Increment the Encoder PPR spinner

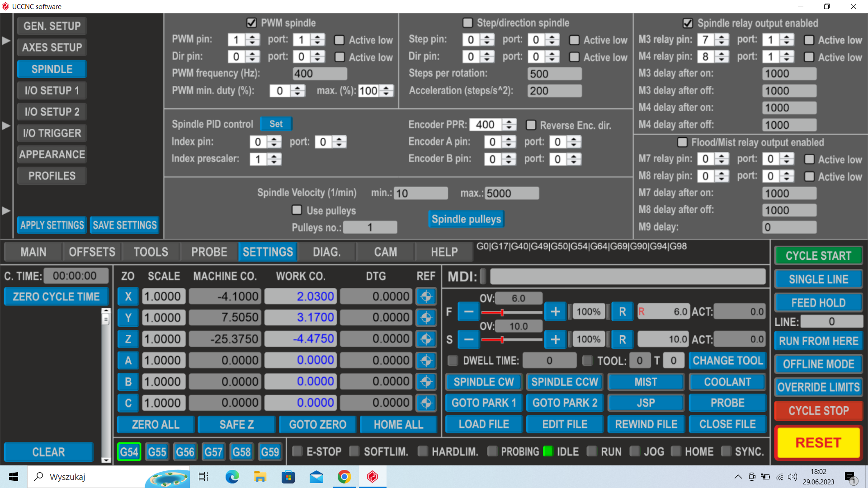click(x=510, y=122)
